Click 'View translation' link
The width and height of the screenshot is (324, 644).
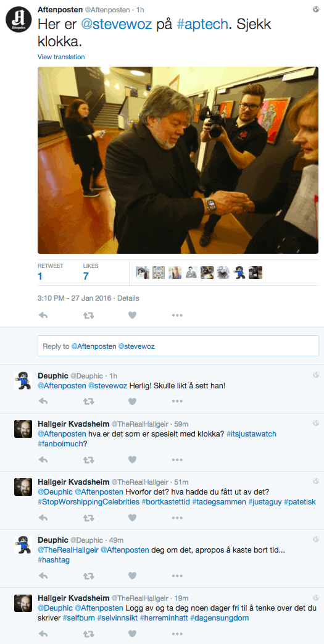point(61,57)
